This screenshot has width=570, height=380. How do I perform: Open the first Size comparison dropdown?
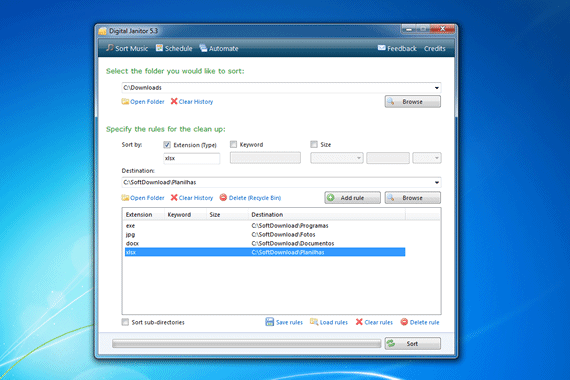(x=337, y=158)
